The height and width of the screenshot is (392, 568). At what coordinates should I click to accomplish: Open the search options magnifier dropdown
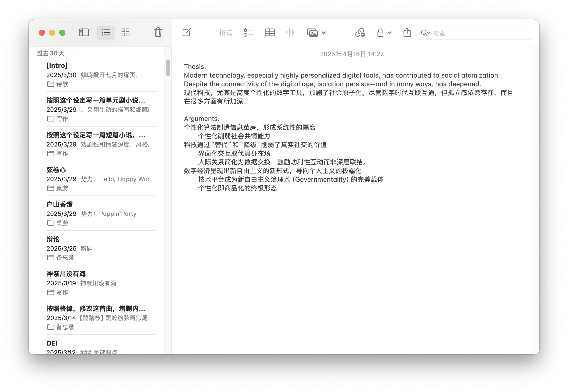[x=425, y=33]
